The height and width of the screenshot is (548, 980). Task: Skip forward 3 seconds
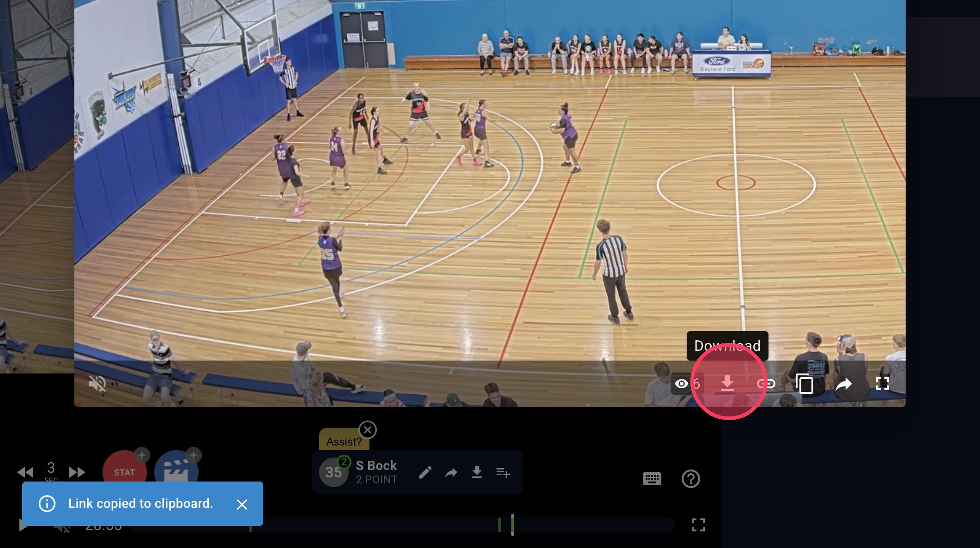click(77, 472)
